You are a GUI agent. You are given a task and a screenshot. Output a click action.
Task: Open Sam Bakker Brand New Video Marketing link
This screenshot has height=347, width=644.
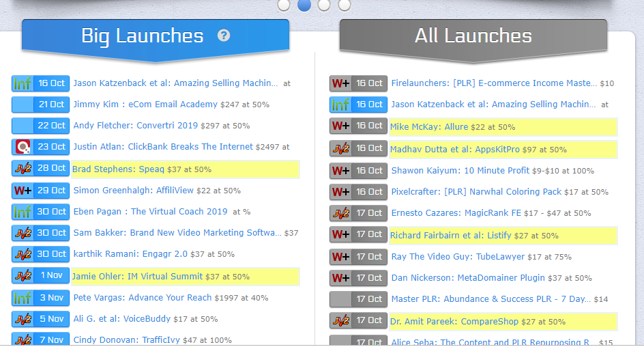tap(177, 233)
